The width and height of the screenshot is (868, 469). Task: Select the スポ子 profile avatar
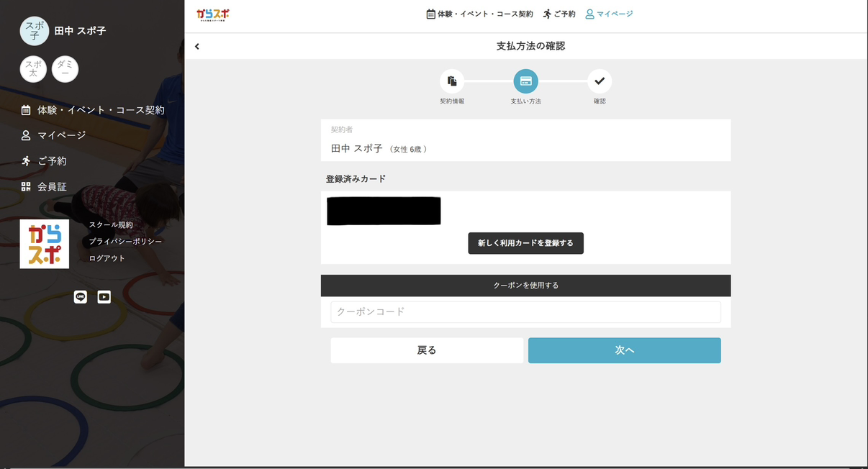pos(34,31)
